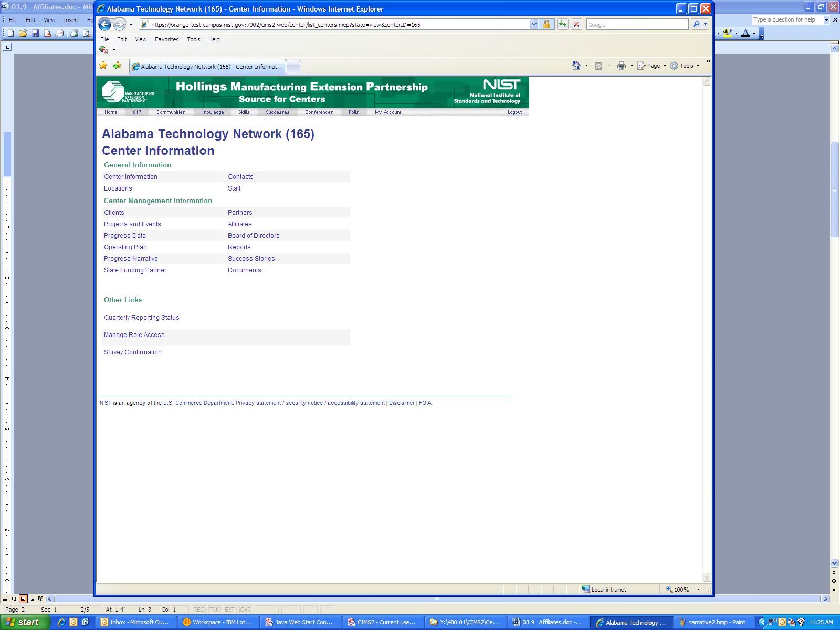Stop loading with the red X button
Viewport: 840px width, 630px height.
pyautogui.click(x=576, y=24)
